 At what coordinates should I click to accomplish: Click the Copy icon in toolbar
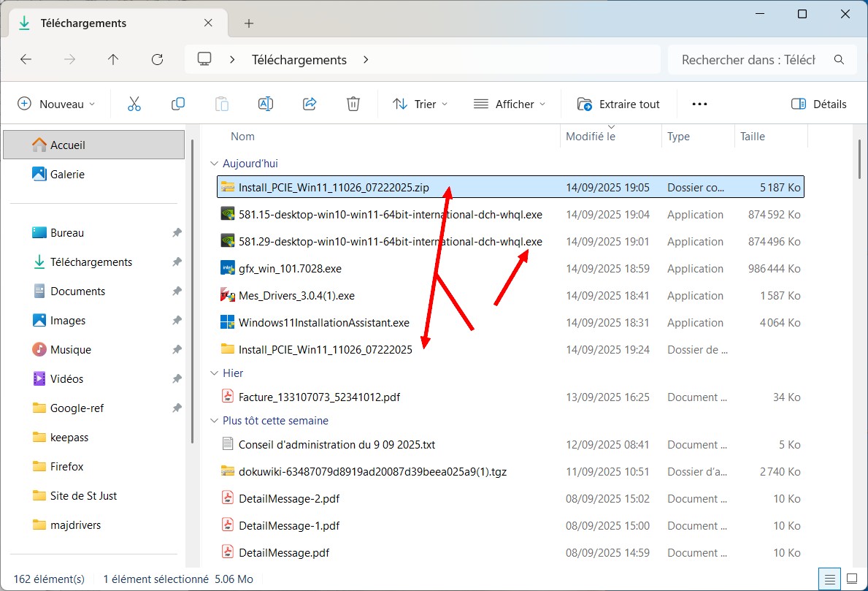point(178,104)
